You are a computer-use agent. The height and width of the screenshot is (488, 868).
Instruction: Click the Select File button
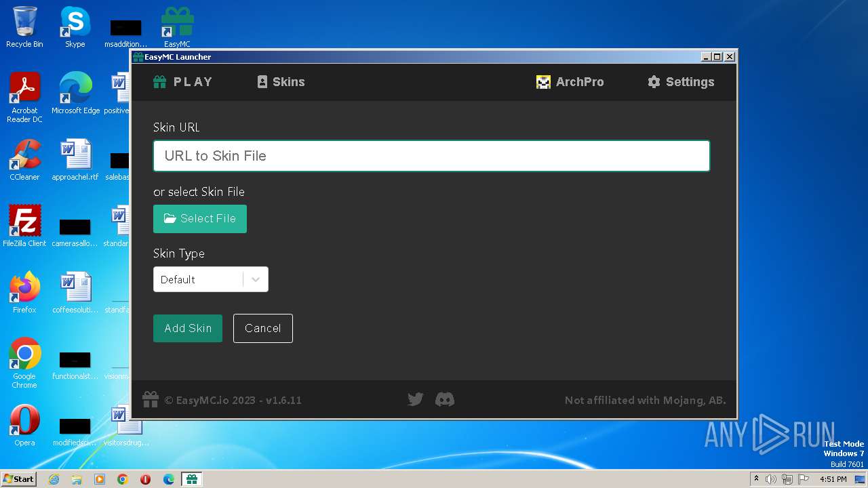click(200, 219)
